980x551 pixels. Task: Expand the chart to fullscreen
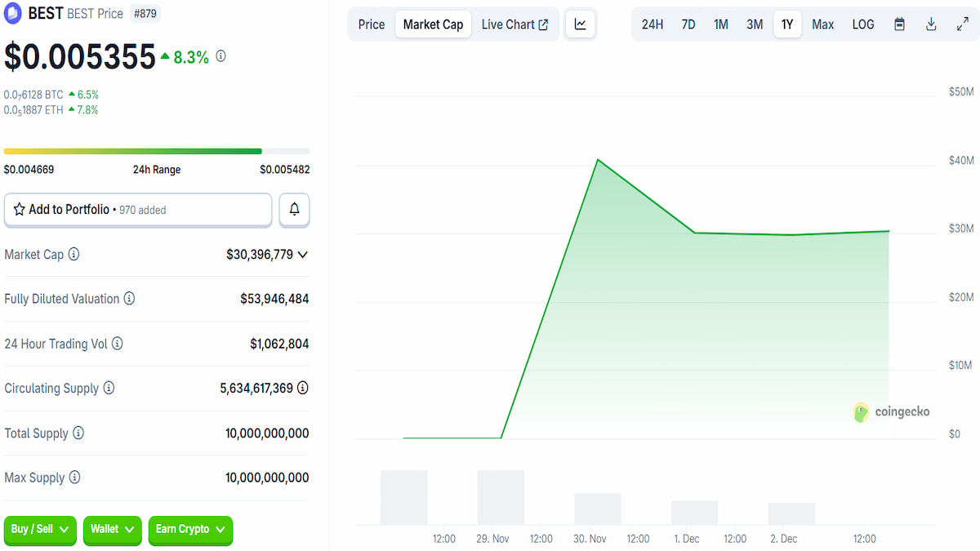click(963, 24)
